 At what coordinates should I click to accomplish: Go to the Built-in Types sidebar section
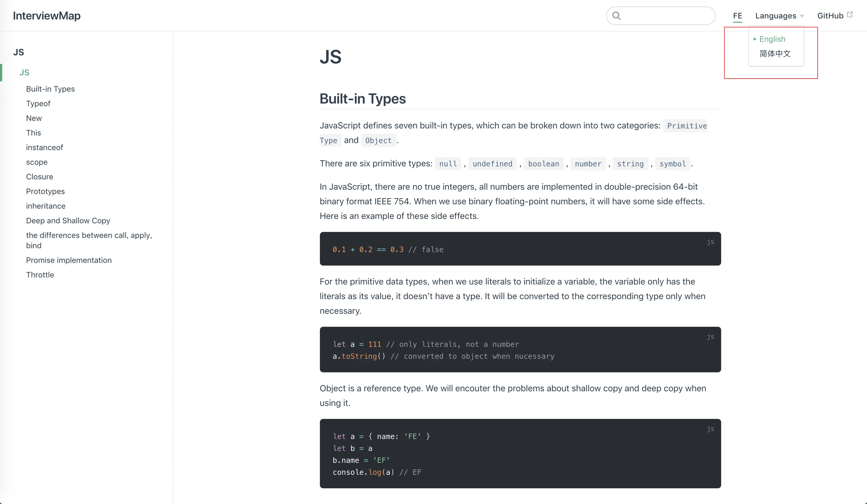click(x=50, y=89)
